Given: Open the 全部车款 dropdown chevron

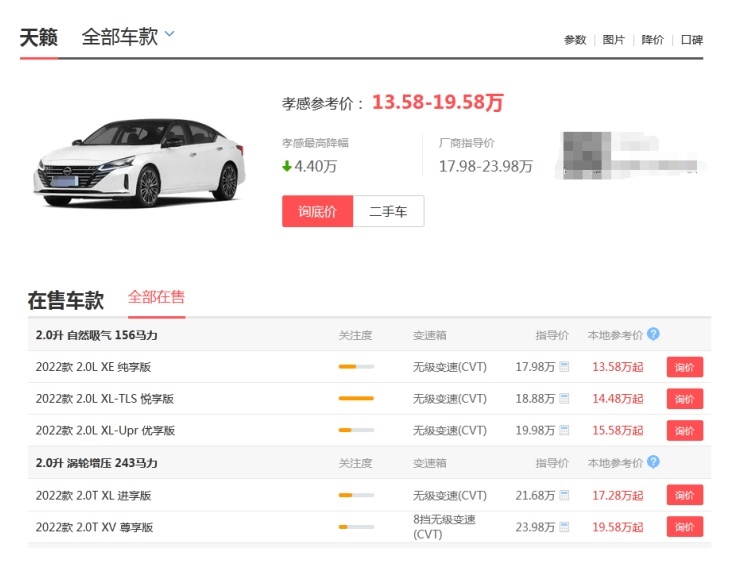Looking at the screenshot, I should [x=170, y=34].
